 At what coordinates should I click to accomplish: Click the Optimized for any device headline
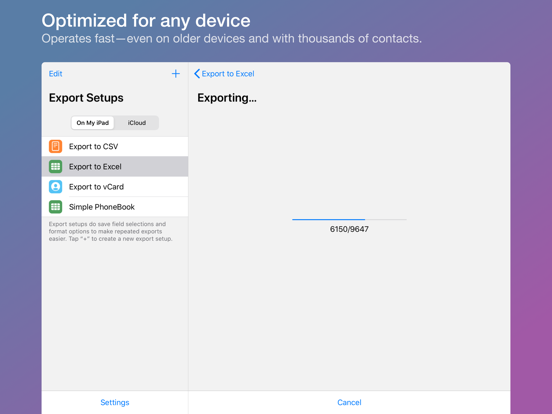coord(146,20)
